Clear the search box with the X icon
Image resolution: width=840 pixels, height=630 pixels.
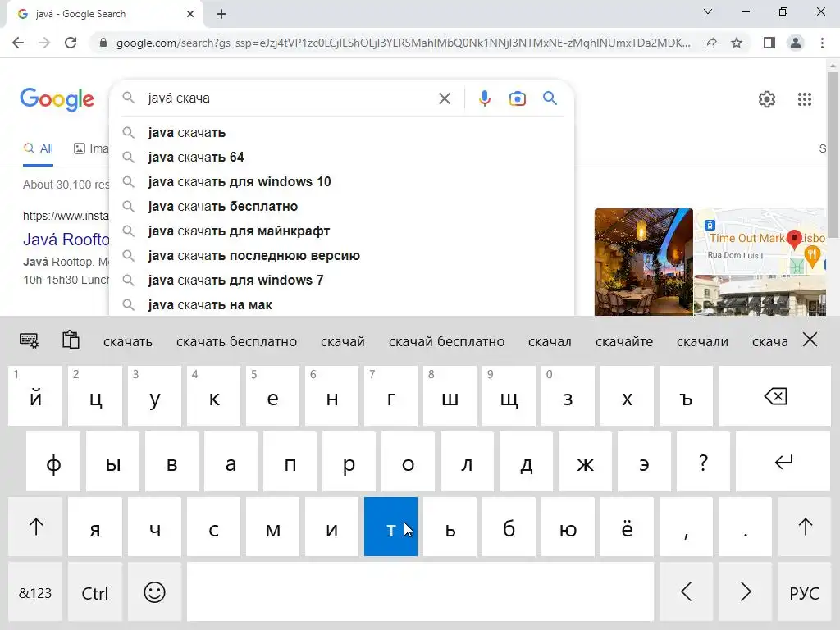[444, 98]
